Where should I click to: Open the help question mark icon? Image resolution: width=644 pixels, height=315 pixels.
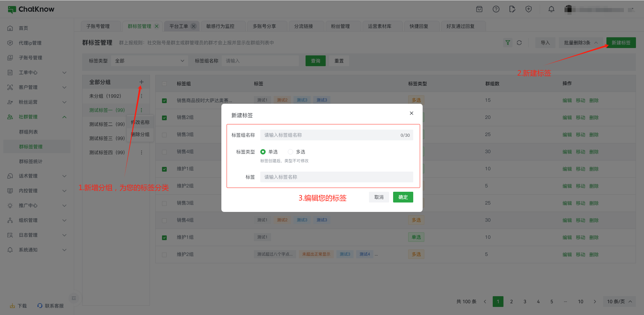click(x=496, y=9)
